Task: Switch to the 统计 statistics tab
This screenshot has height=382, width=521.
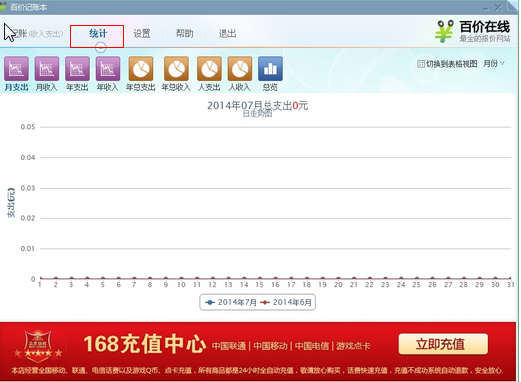Action: pos(98,34)
